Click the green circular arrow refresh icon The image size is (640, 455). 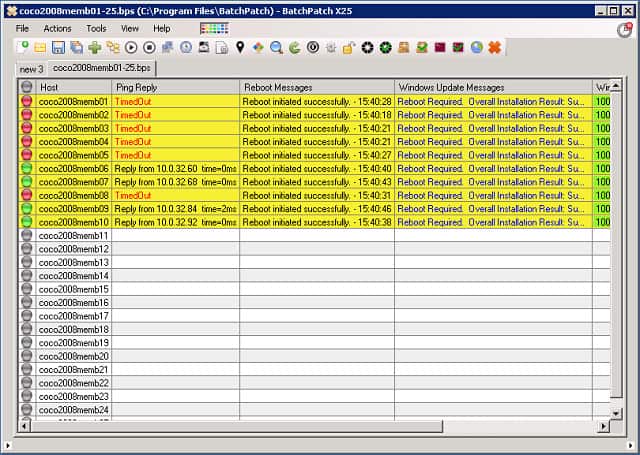point(294,48)
